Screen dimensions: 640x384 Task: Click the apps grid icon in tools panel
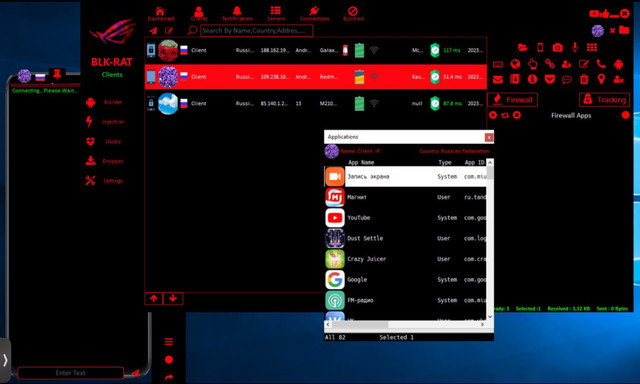[592, 47]
